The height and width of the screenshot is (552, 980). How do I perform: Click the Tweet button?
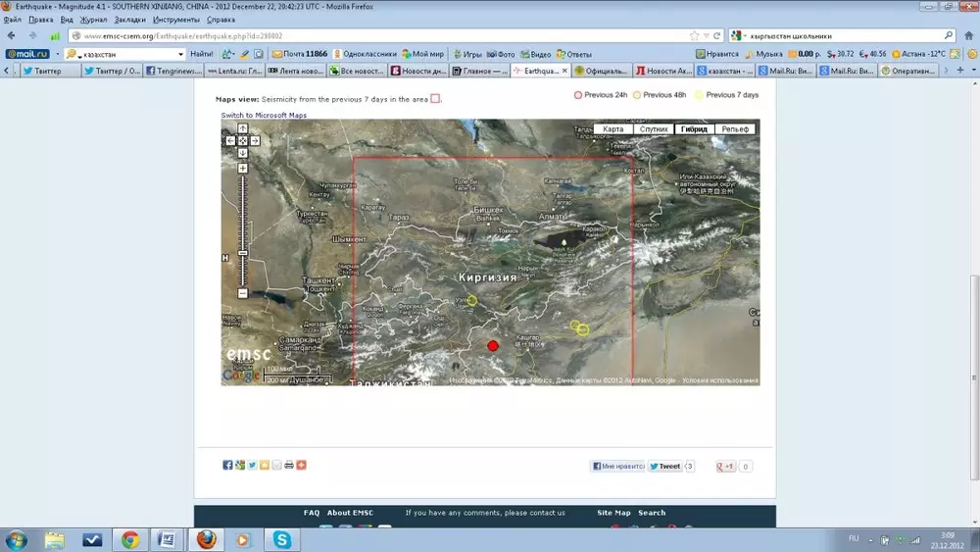click(664, 467)
